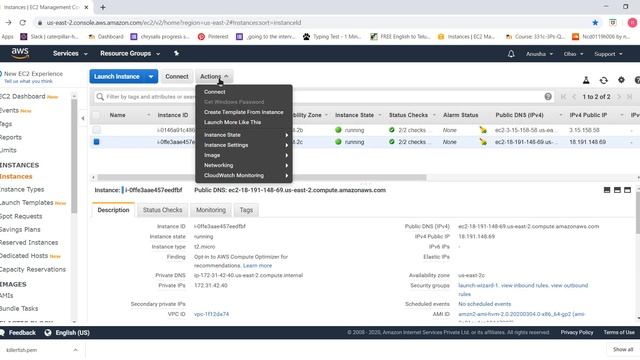Open the browser profile avatar

point(632,23)
